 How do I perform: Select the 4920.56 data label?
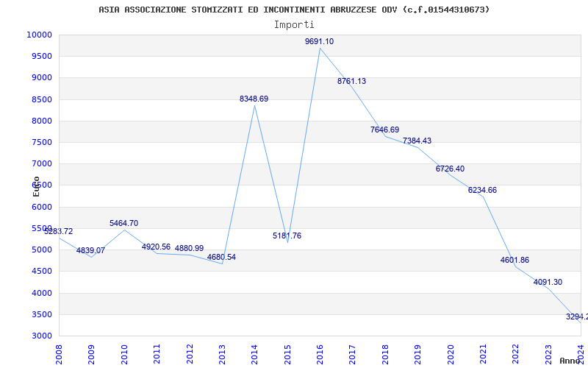pos(156,247)
